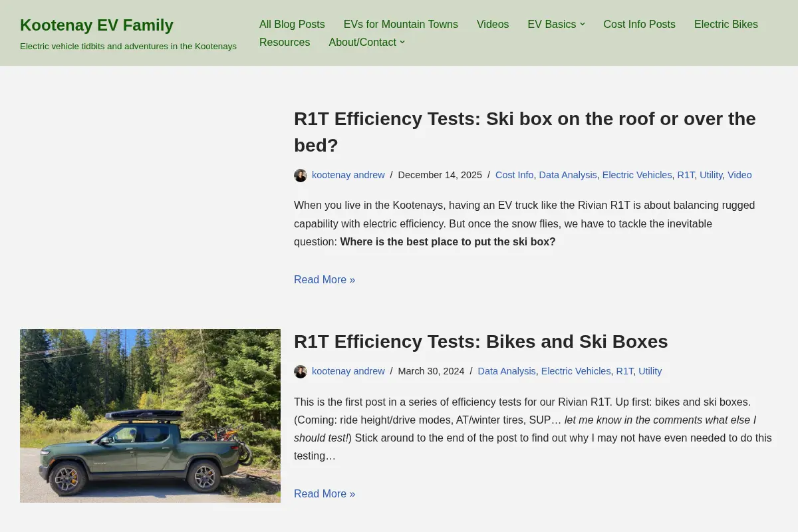Image resolution: width=798 pixels, height=532 pixels.
Task: Open the About/Contact menu link
Action: [x=362, y=43]
